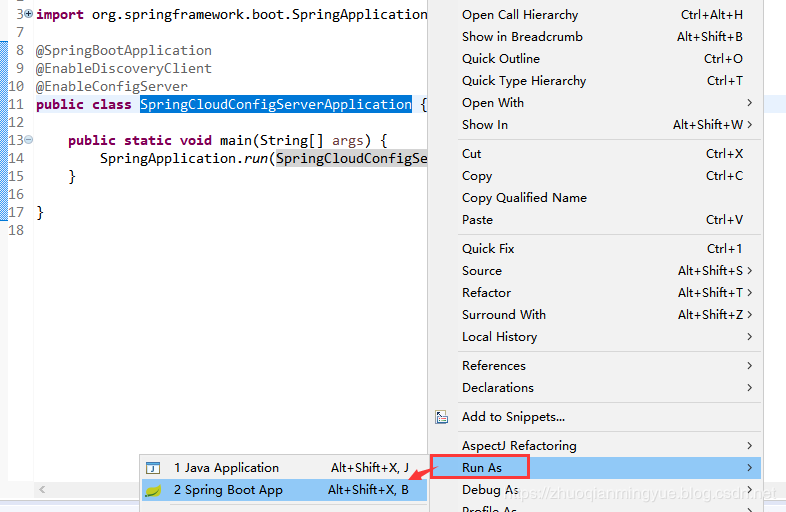Image resolution: width=786 pixels, height=512 pixels.
Task: Select Copy Qualified Name
Action: pyautogui.click(x=596, y=198)
